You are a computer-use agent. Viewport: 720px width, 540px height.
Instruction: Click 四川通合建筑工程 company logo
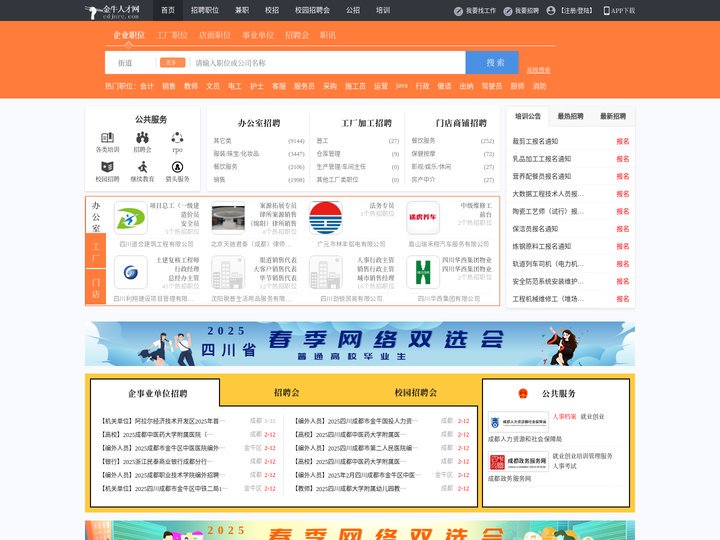coord(130,218)
